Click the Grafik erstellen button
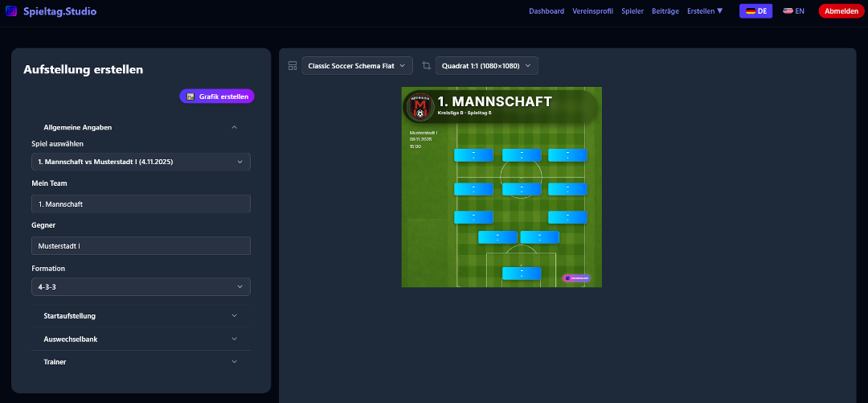Image resolution: width=868 pixels, height=403 pixels. coord(217,97)
